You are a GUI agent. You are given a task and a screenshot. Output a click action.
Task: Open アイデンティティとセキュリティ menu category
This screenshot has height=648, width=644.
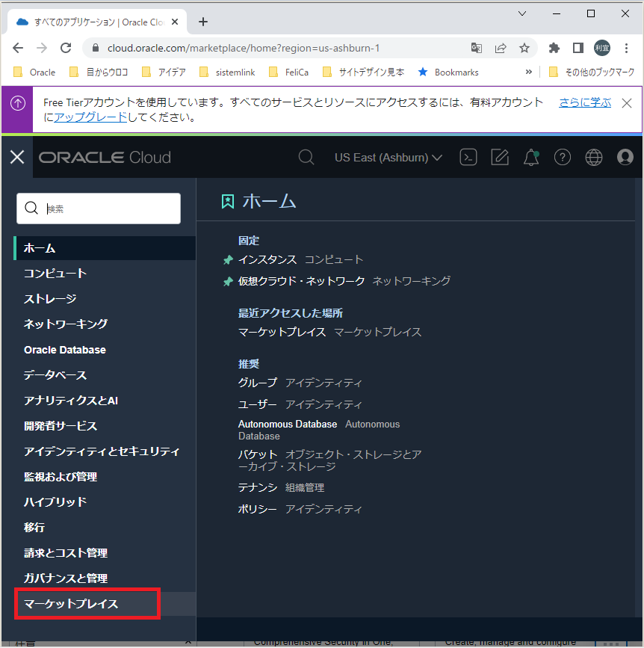(102, 451)
